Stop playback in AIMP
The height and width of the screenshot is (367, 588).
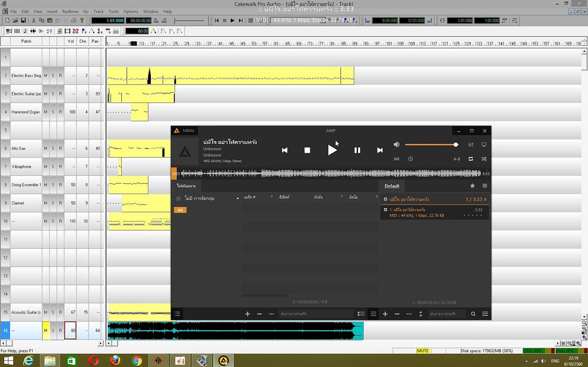click(307, 150)
